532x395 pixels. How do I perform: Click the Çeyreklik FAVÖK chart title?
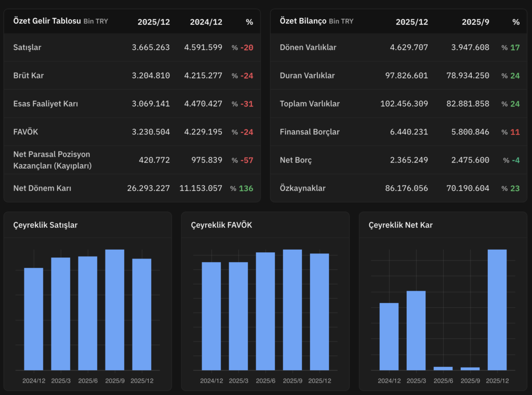coord(222,225)
